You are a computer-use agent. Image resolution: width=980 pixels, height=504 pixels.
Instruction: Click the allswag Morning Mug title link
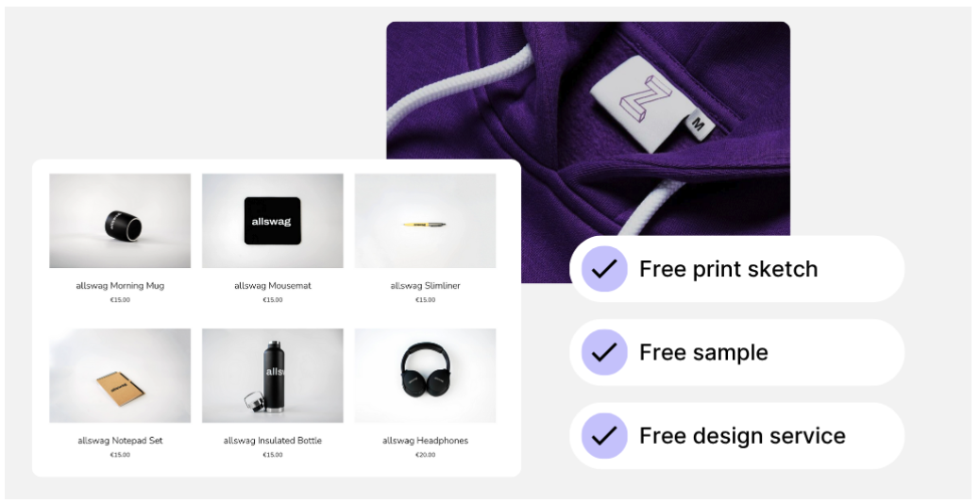click(x=120, y=285)
